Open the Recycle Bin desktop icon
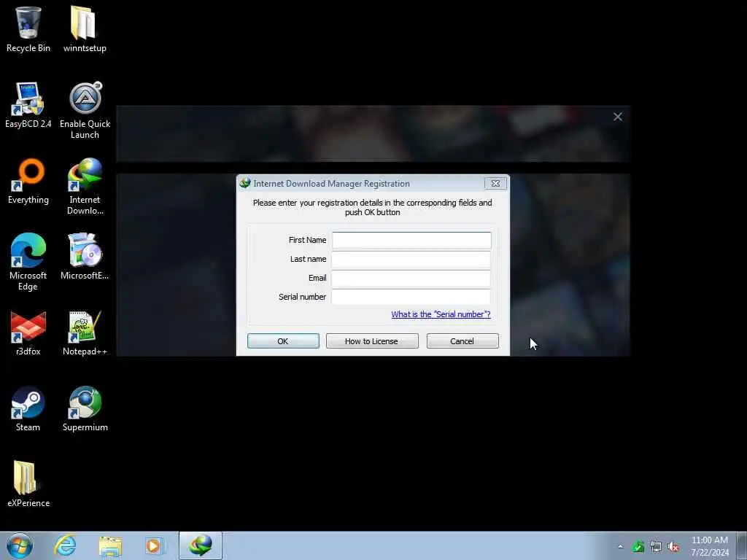The image size is (747, 560). click(x=28, y=28)
